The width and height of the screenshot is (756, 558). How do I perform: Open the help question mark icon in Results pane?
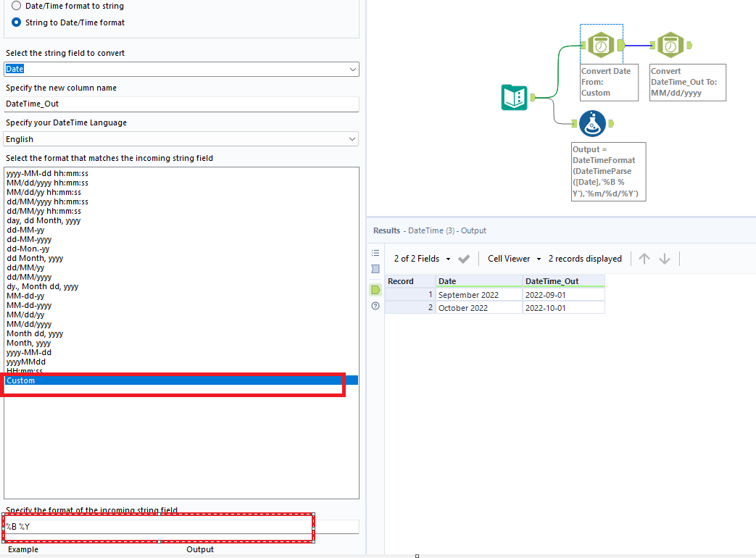[x=375, y=306]
